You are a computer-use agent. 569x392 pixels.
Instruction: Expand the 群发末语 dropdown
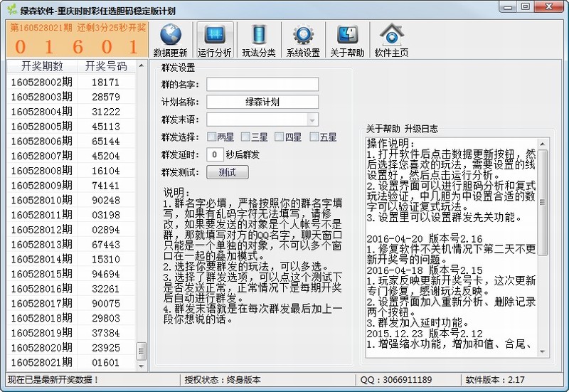click(312, 120)
